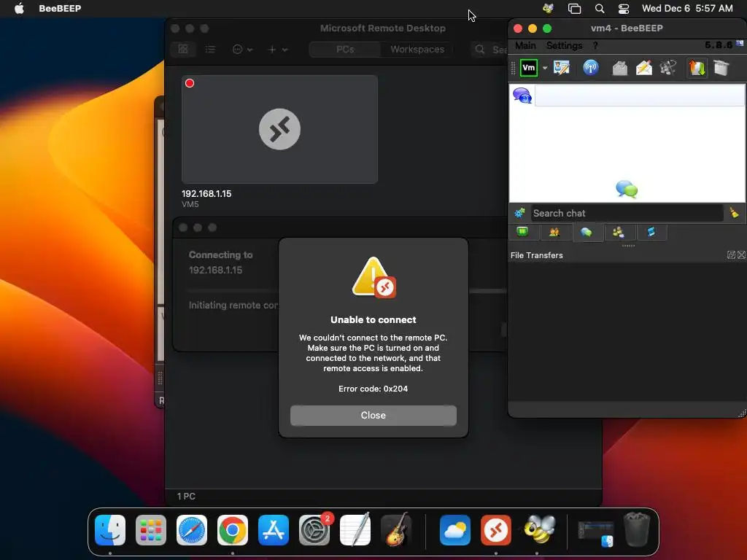Click the grayed open envelope icon
The image size is (747, 560).
click(620, 68)
